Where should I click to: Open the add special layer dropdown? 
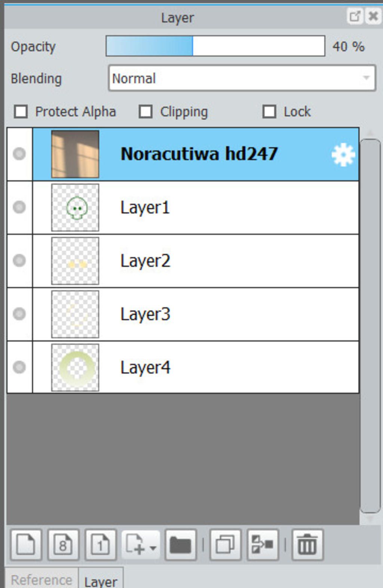click(x=141, y=545)
